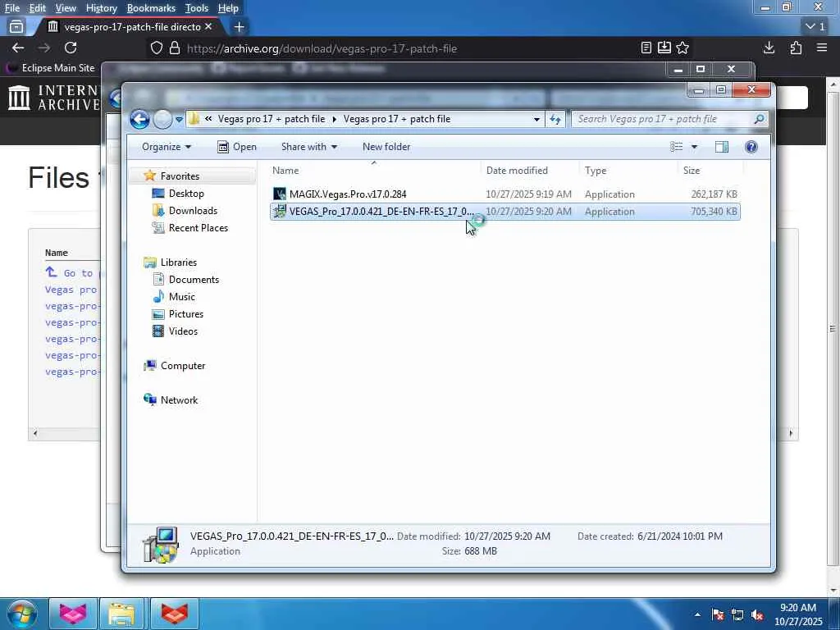Toggle Firefox reader view icon

coord(646,48)
